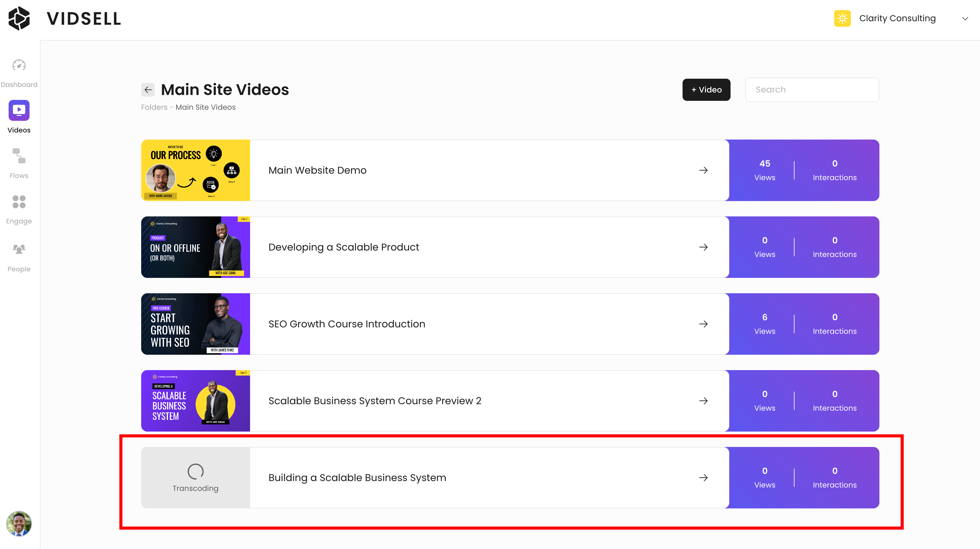Open the Main Website Demo thumbnail
This screenshot has width=980, height=549.
(x=196, y=170)
